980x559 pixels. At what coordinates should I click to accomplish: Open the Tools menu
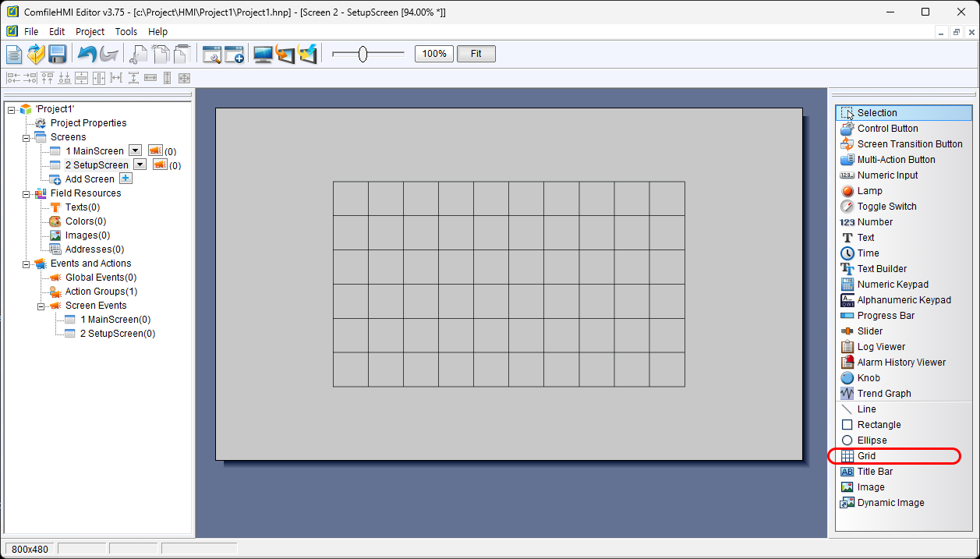[126, 32]
